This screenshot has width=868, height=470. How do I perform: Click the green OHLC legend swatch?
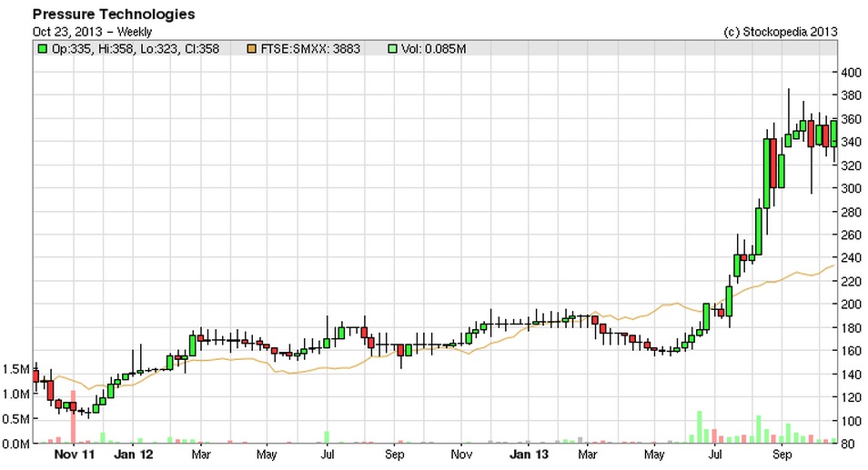[x=42, y=49]
